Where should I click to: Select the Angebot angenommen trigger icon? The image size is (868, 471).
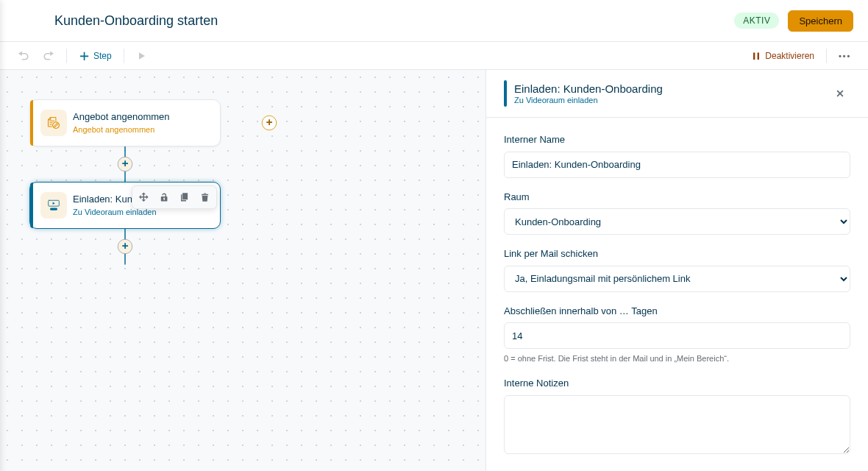tap(54, 123)
